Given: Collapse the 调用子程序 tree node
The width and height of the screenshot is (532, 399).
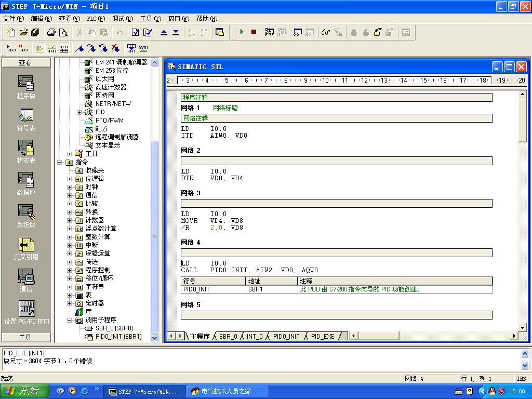Looking at the screenshot, I should pyautogui.click(x=69, y=320).
